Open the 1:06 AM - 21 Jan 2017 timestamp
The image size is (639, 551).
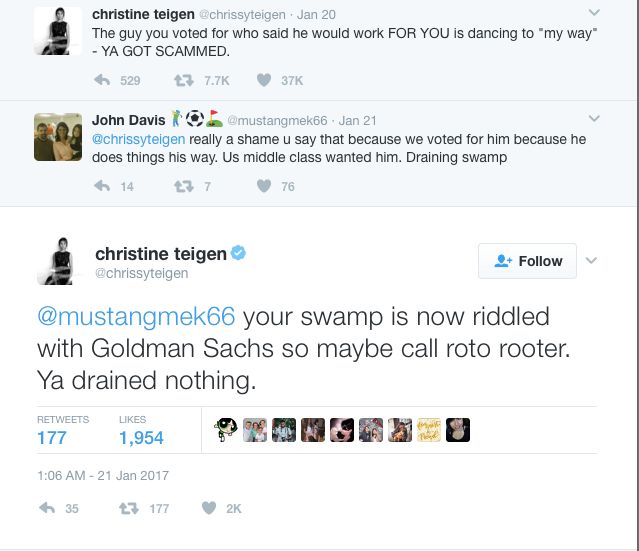click(103, 475)
